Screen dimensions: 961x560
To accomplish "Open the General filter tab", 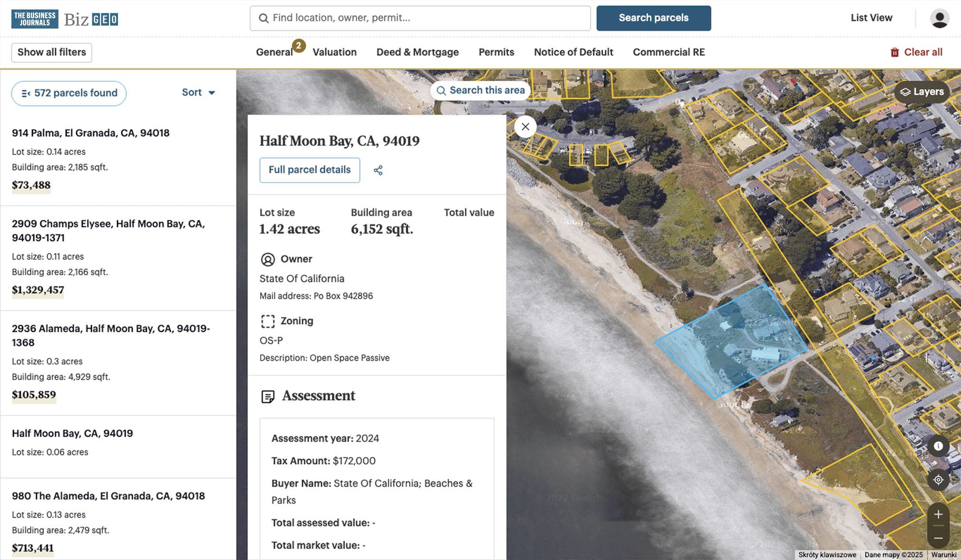I will tap(275, 52).
